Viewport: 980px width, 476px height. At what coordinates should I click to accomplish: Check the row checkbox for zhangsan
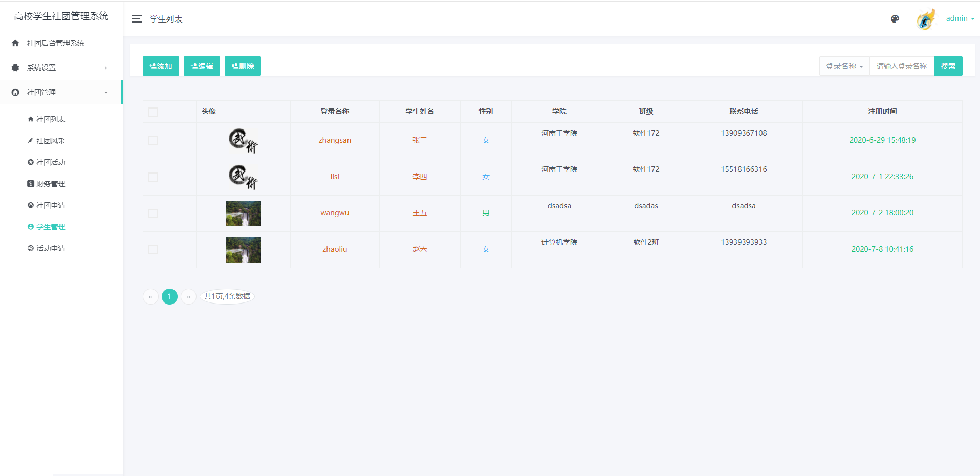point(153,141)
